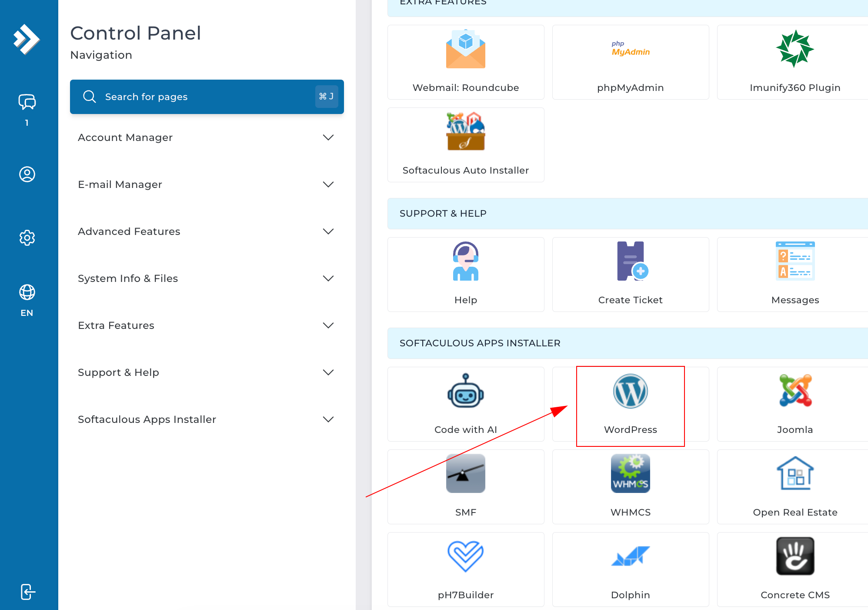The width and height of the screenshot is (868, 610).
Task: Click the Softaculous Auto Installer label
Action: [466, 171]
